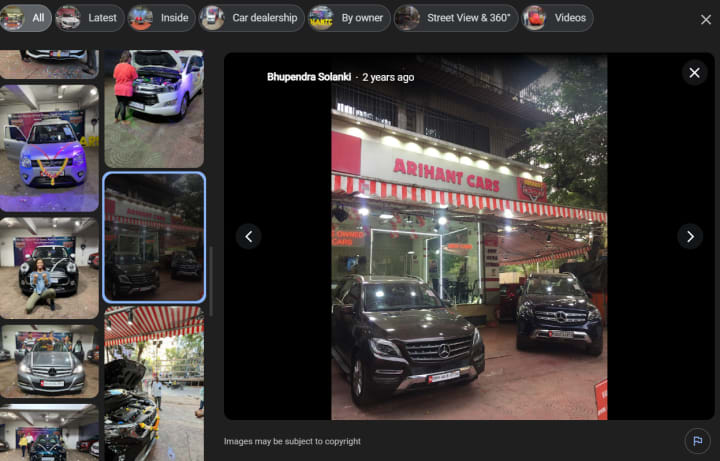Viewport: 720px width, 461px height.
Task: Open thumbnail of man kneeling by Mini
Action: (49, 268)
